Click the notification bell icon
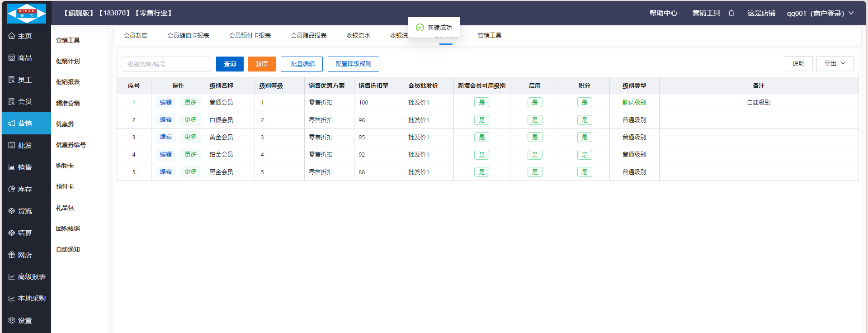 [731, 13]
